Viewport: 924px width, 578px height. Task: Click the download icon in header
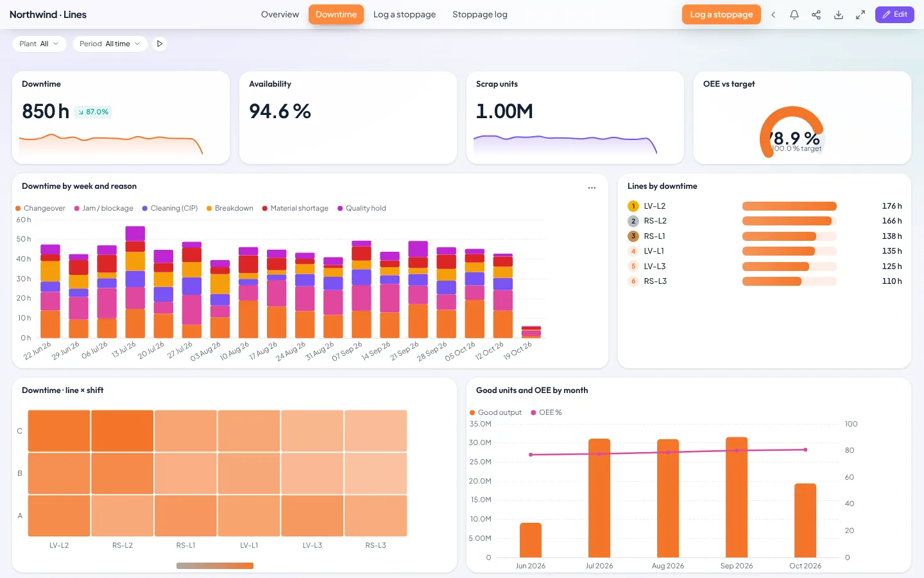click(x=838, y=15)
